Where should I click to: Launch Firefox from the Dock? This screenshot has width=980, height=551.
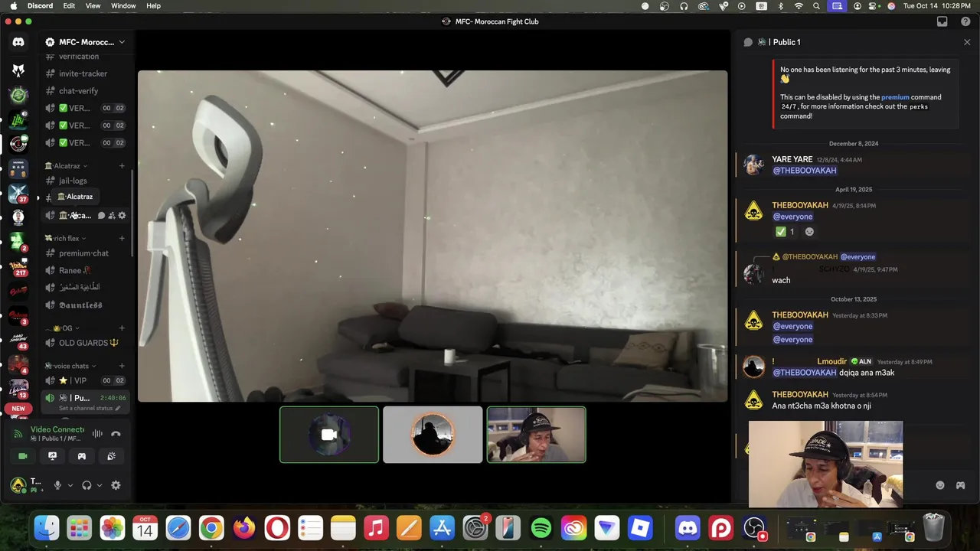[x=244, y=528]
